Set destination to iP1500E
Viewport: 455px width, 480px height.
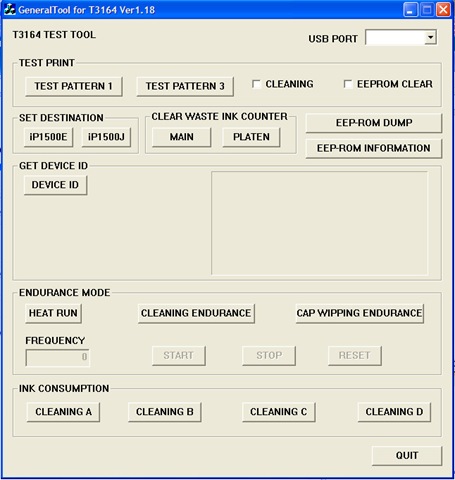[48, 137]
